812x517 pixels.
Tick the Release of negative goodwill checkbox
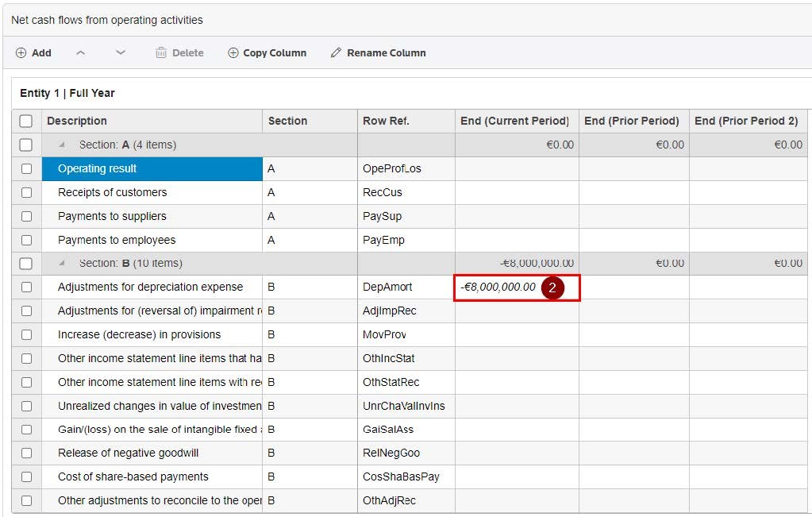26,453
